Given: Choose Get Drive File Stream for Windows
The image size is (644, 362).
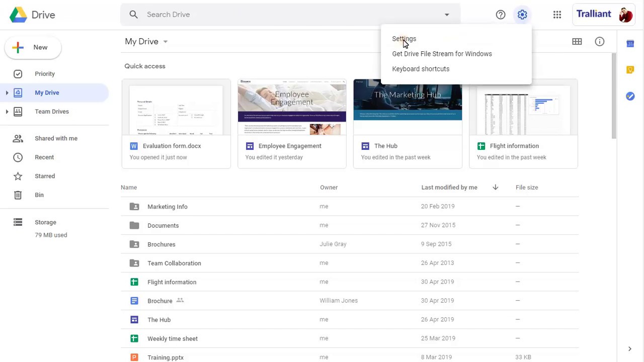Looking at the screenshot, I should [x=442, y=54].
